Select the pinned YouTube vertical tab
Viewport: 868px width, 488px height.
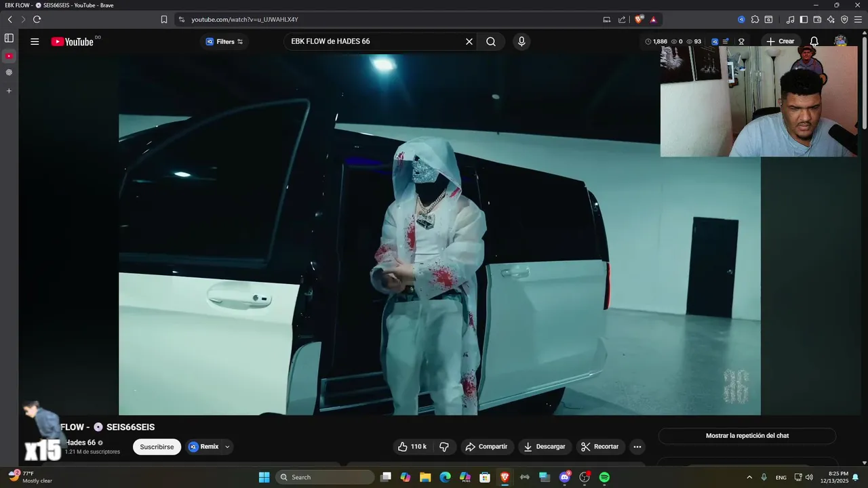pyautogui.click(x=9, y=56)
